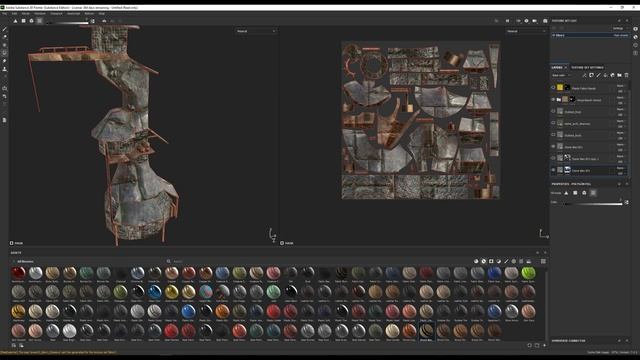Click the undo-history arrow icon in left toolbar
This screenshot has width=640, height=360.
(4, 96)
